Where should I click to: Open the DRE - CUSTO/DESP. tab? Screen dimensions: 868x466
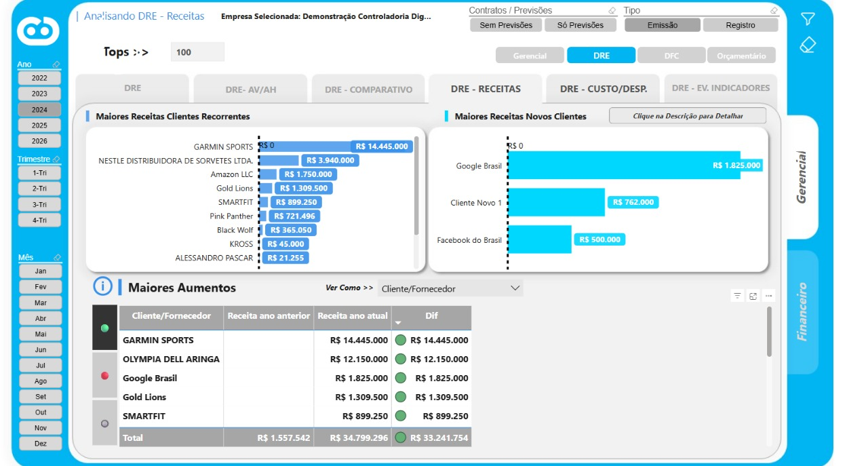pyautogui.click(x=603, y=89)
